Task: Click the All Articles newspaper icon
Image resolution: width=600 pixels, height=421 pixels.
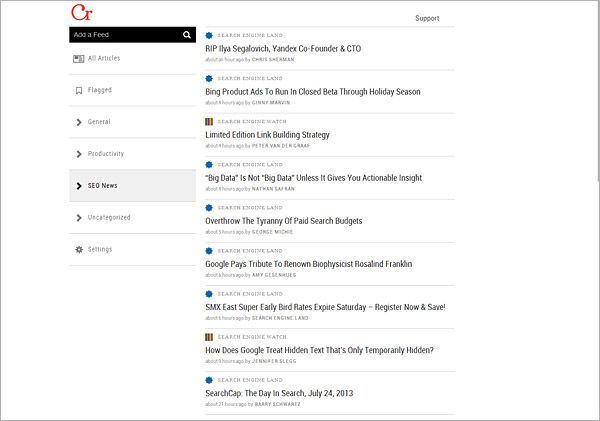Action: pos(78,59)
